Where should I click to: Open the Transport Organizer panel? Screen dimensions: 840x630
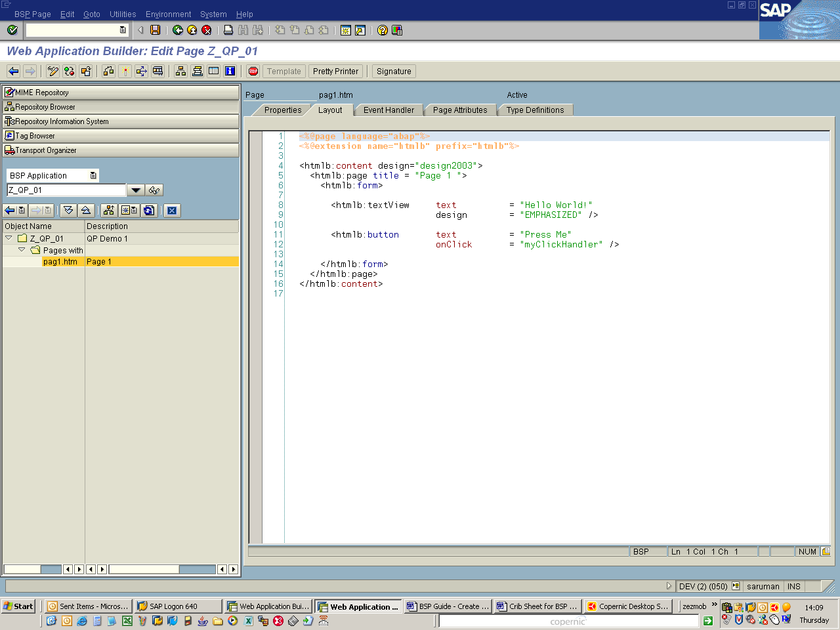point(121,150)
